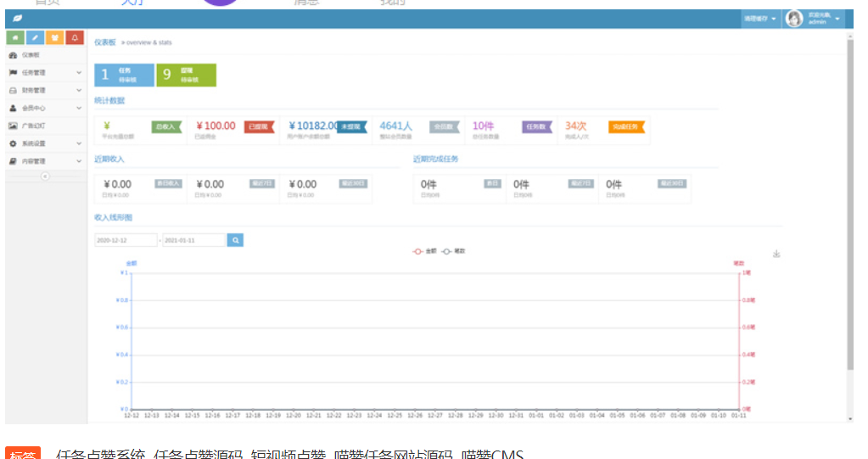
Task: Expand the 系统设置 sidebar menu
Action: pyautogui.click(x=45, y=143)
